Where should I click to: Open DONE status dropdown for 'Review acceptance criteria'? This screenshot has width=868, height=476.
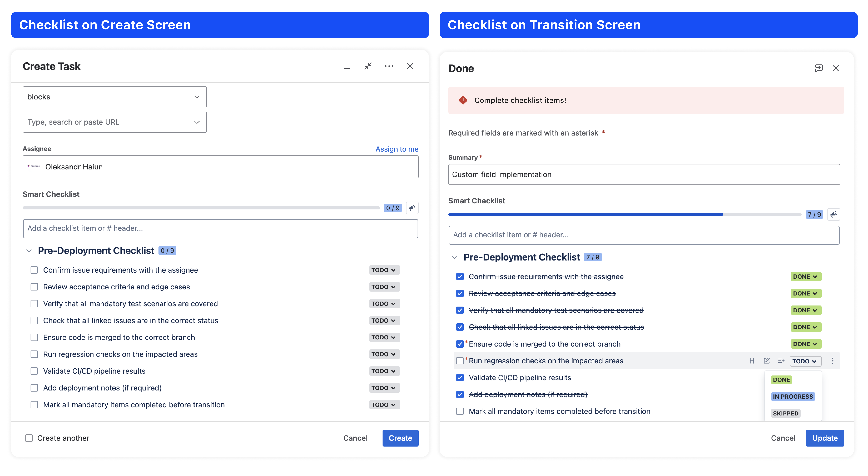click(x=806, y=293)
